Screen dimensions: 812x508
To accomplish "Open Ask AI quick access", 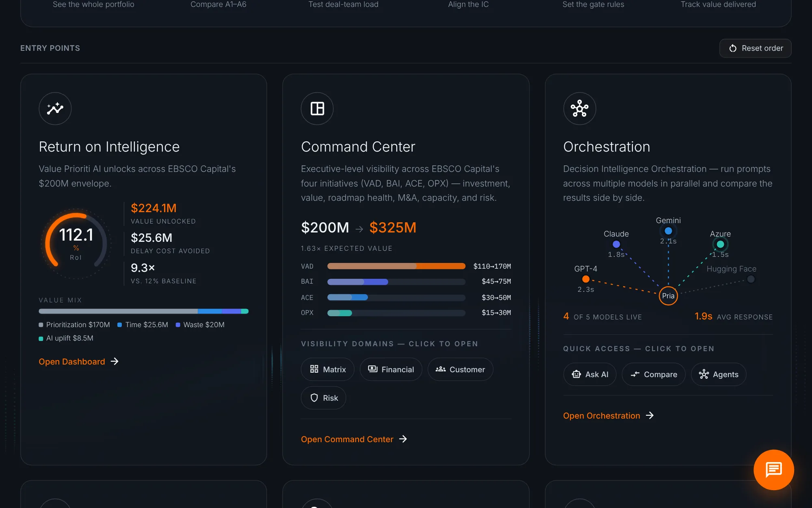I will coord(590,374).
